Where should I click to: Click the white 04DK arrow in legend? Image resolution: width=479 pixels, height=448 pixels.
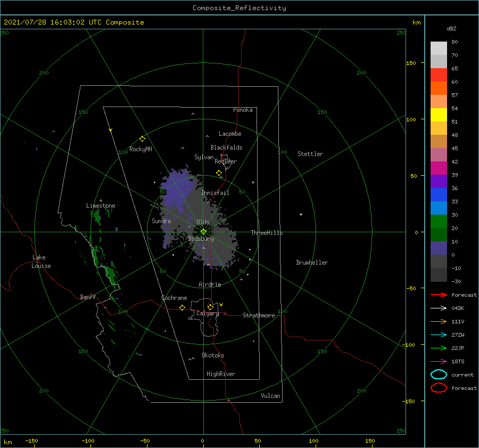point(439,308)
